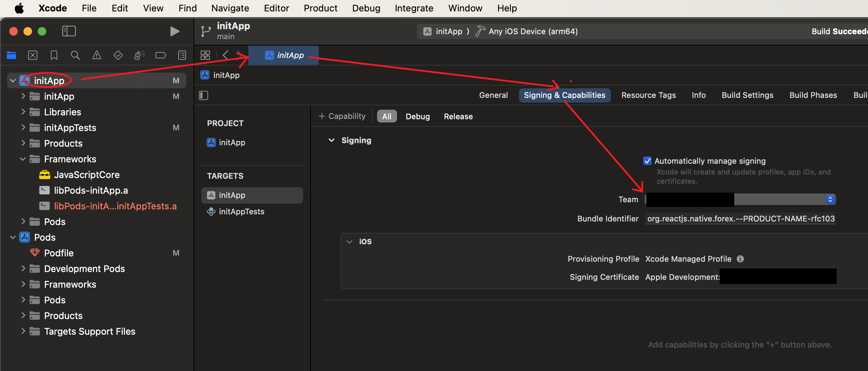
Task: Open the Find navigator magnifier icon
Action: (75, 55)
